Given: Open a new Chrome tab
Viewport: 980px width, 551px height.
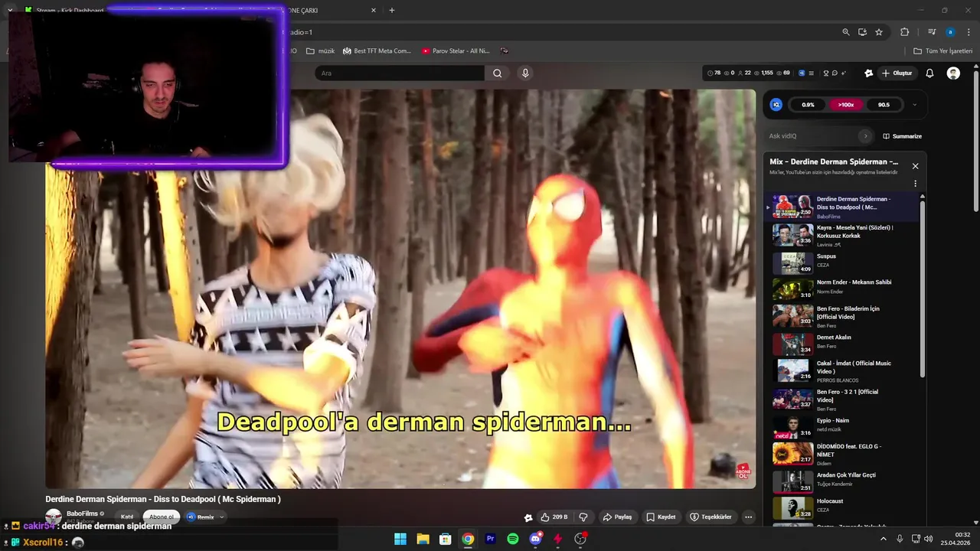Looking at the screenshot, I should (392, 10).
